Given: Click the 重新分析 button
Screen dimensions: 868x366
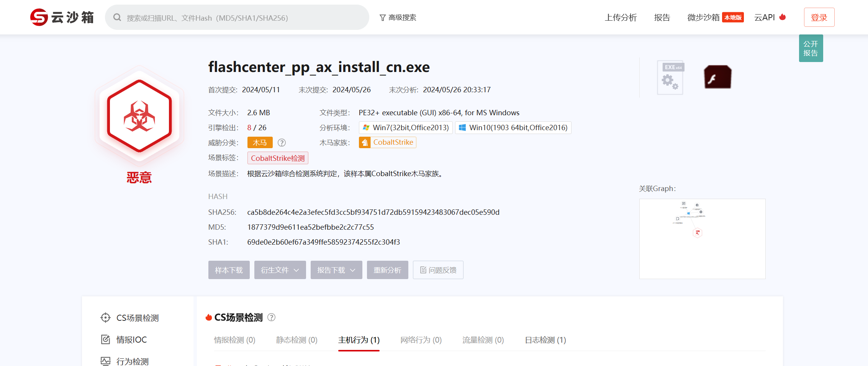Looking at the screenshot, I should (388, 270).
